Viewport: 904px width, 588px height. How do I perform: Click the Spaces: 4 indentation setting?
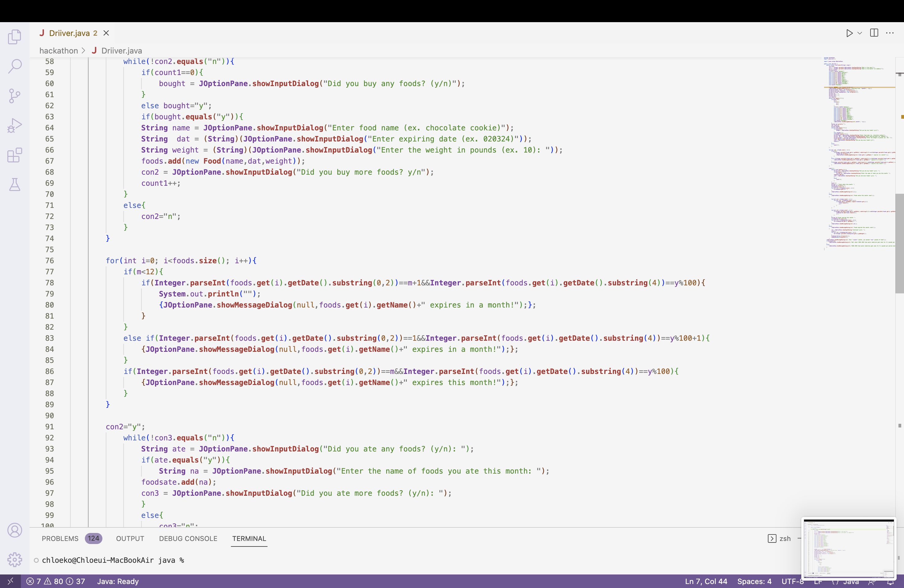754,581
